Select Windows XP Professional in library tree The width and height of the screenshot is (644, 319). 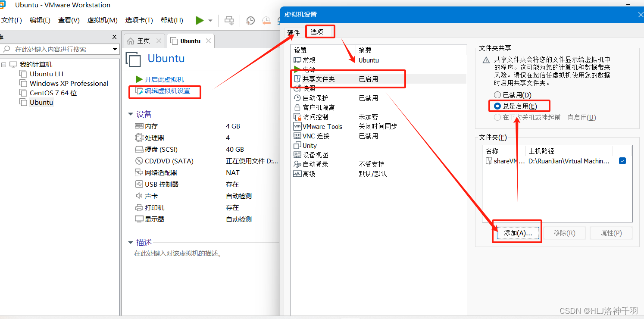pyautogui.click(x=69, y=84)
